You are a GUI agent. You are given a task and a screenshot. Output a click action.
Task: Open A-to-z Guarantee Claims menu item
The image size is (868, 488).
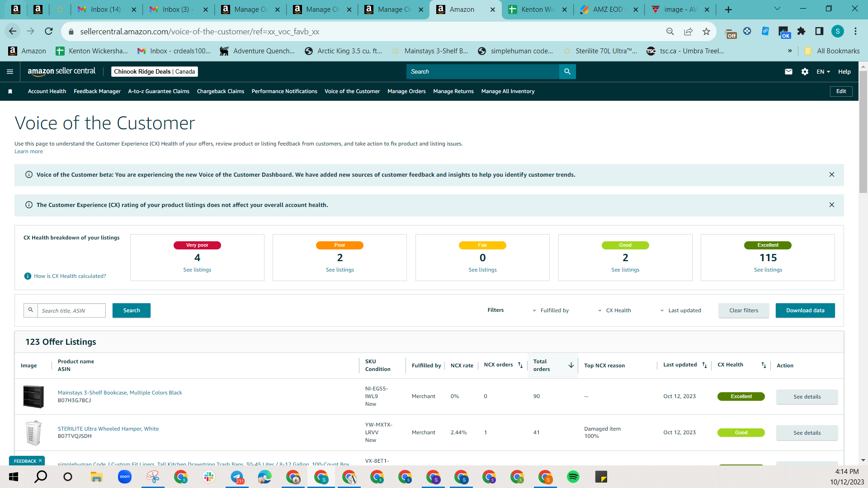point(159,91)
